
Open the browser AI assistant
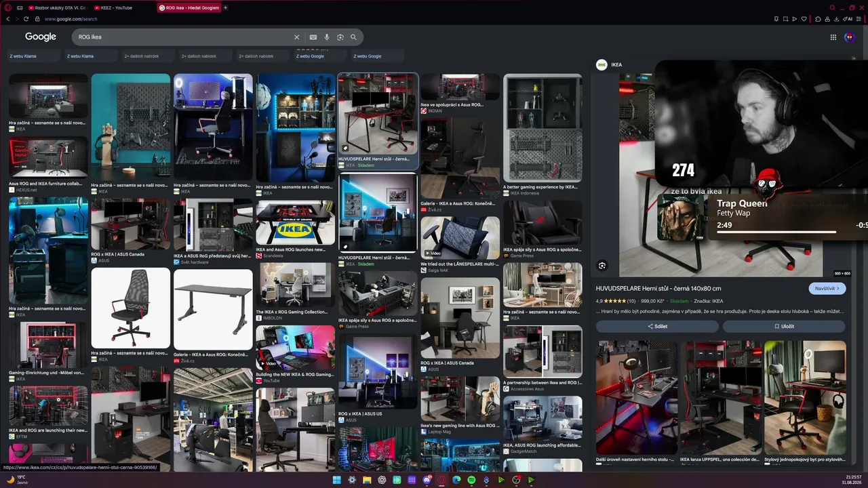pos(848,19)
